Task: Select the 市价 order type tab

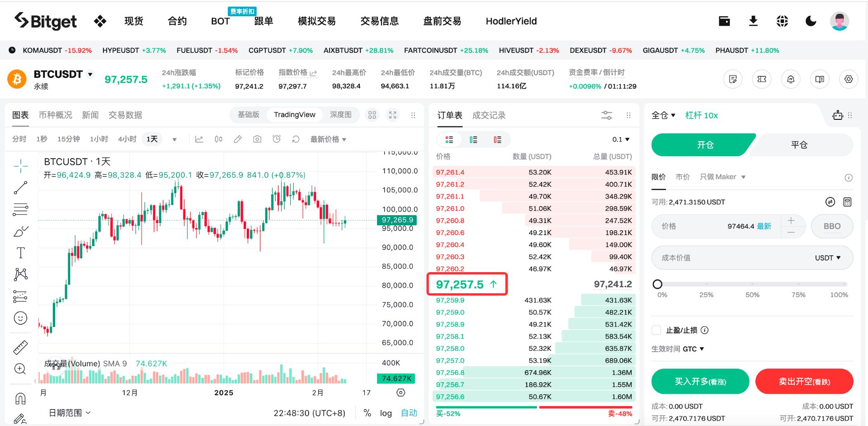Action: (x=683, y=177)
